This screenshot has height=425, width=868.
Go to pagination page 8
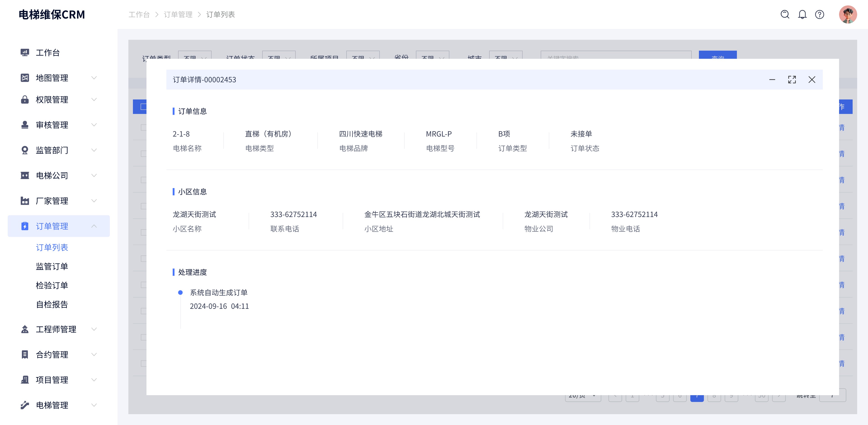[714, 397]
